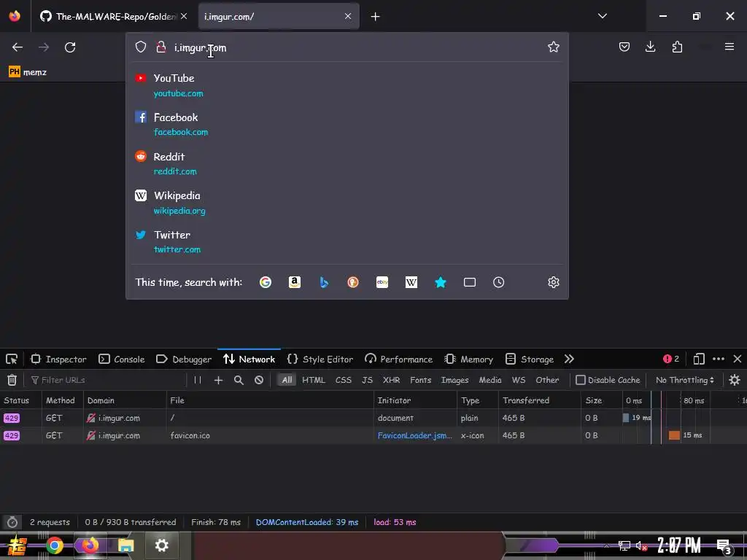Open the list all tabs chevron
Image resolution: width=747 pixels, height=560 pixels.
pos(602,16)
